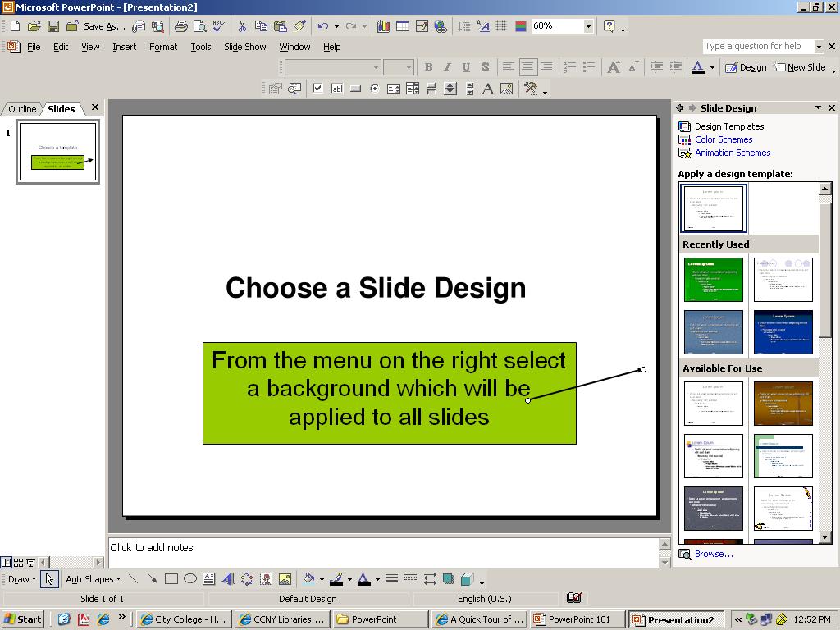840x630 pixels.
Task: Open the Draw menu dropdown
Action: [22, 579]
